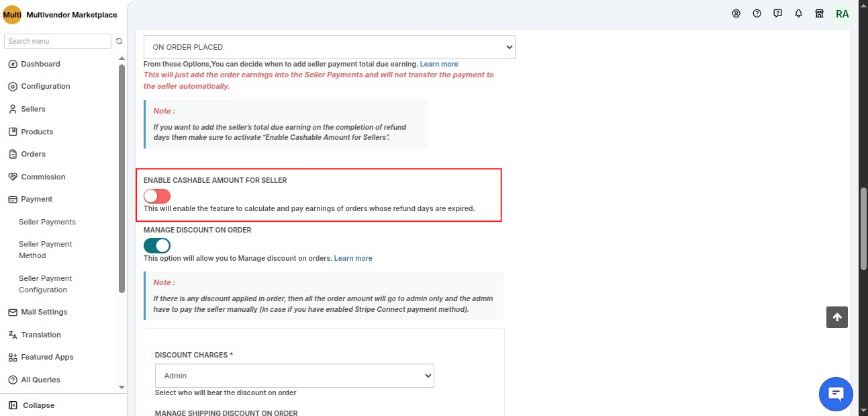The height and width of the screenshot is (416, 868).
Task: Open the storefront icon in top bar
Action: (819, 13)
